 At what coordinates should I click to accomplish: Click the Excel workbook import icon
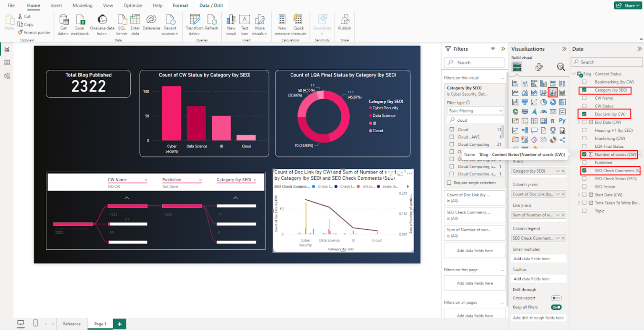coord(80,23)
